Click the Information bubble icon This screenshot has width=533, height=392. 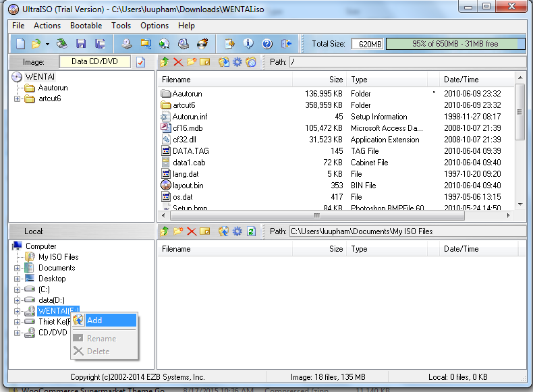click(248, 44)
